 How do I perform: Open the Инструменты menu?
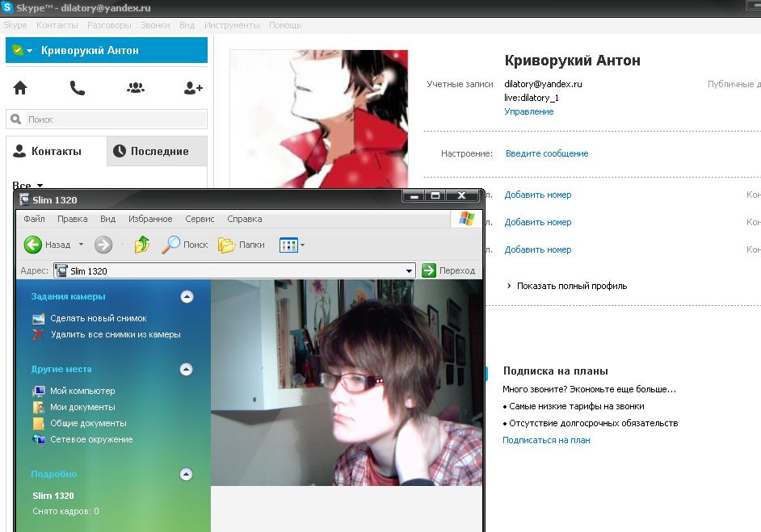click(232, 25)
